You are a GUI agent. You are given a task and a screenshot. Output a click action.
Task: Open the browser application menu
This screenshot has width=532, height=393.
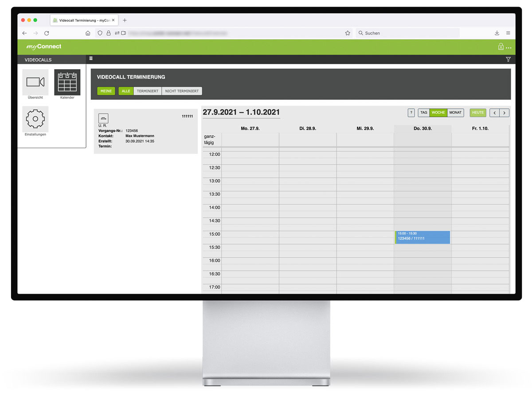click(508, 33)
